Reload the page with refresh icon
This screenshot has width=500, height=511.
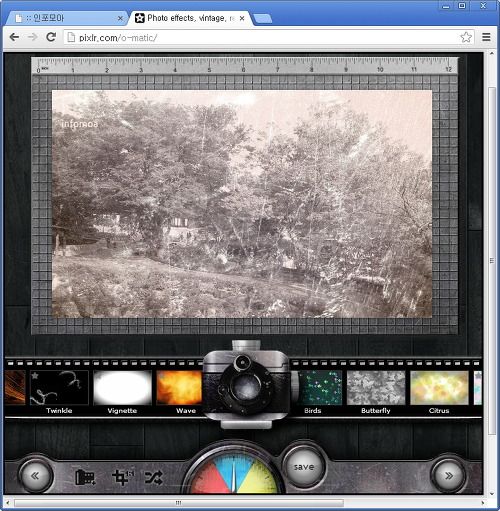click(x=51, y=37)
